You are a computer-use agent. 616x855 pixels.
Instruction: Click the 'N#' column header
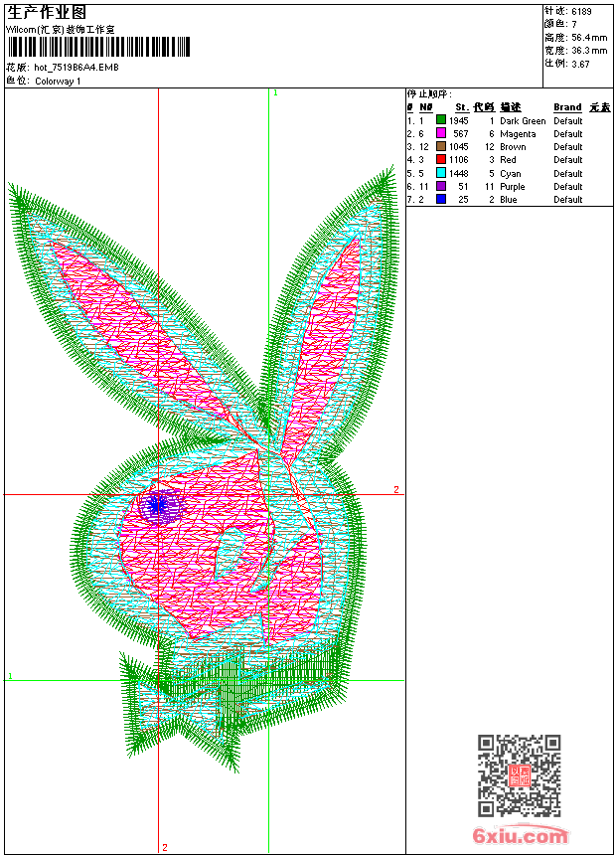pos(426,107)
